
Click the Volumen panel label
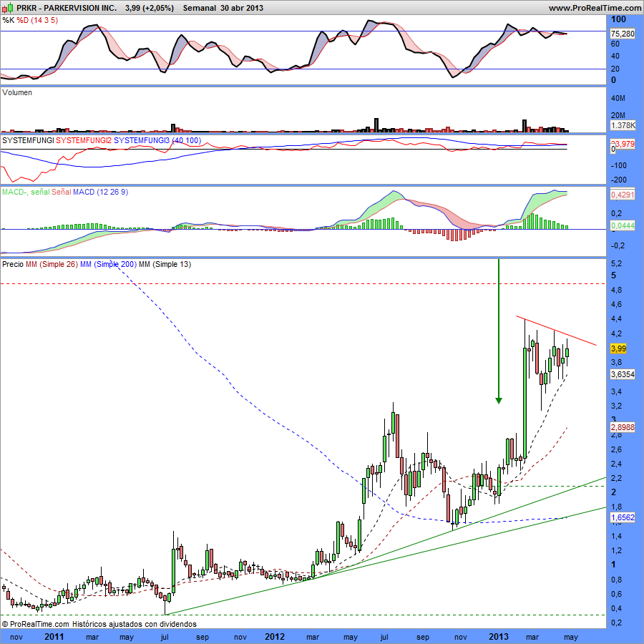(x=17, y=92)
